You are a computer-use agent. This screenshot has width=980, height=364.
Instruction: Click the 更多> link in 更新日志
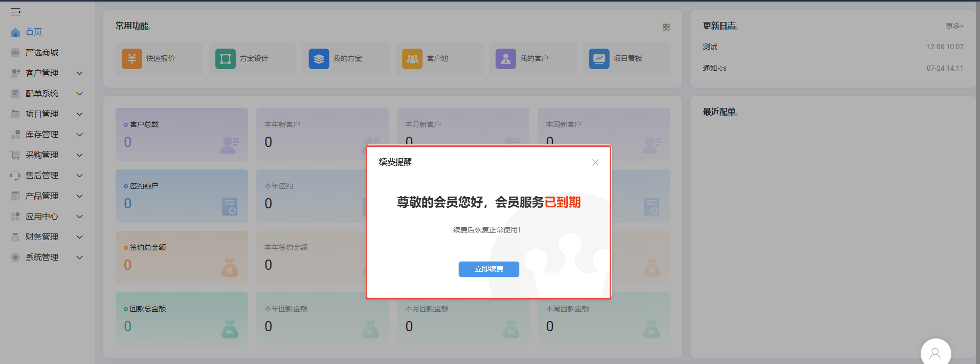point(954,26)
